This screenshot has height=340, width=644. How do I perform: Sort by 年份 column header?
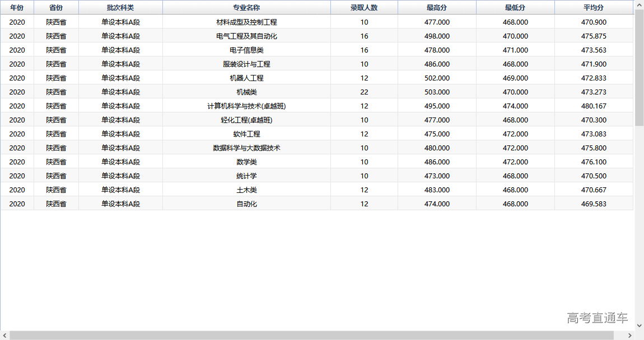point(17,7)
